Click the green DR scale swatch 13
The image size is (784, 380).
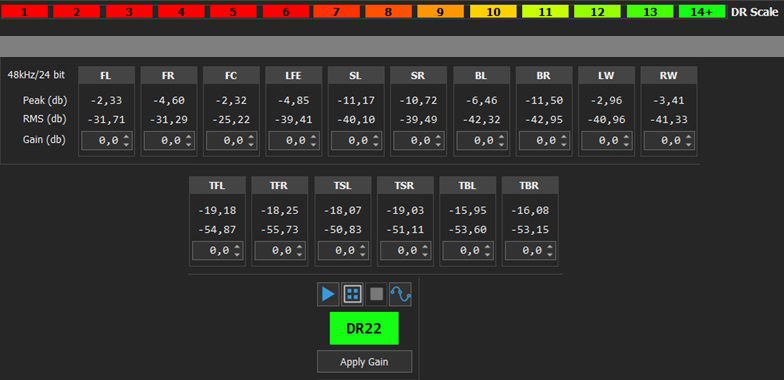(x=650, y=12)
